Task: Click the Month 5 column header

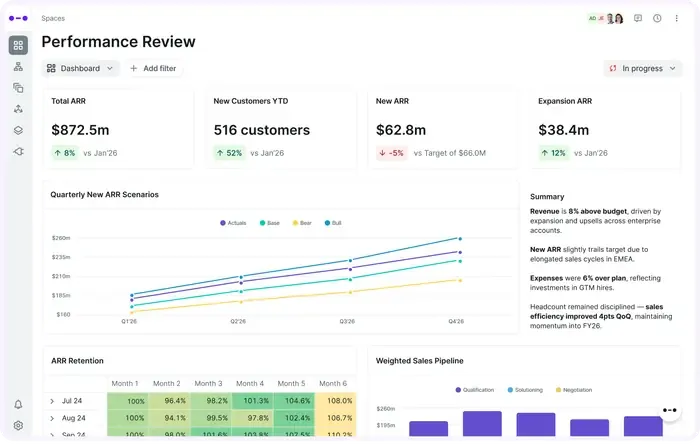Action: [291, 383]
